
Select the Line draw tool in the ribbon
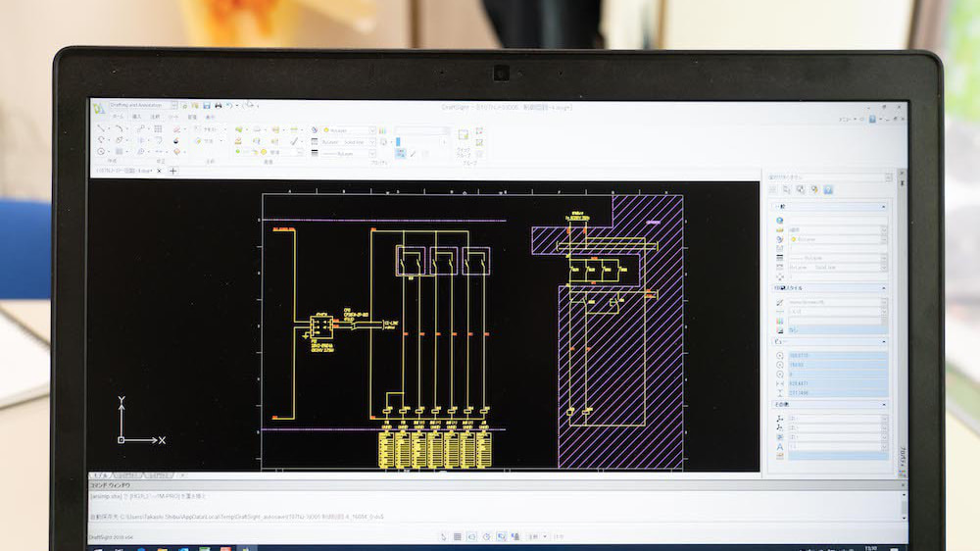tap(101, 128)
